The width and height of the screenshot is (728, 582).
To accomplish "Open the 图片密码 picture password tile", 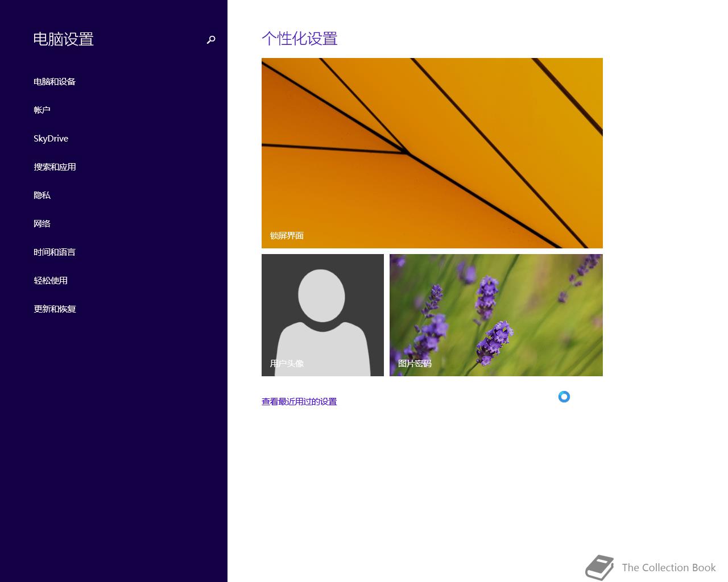I will [x=496, y=315].
